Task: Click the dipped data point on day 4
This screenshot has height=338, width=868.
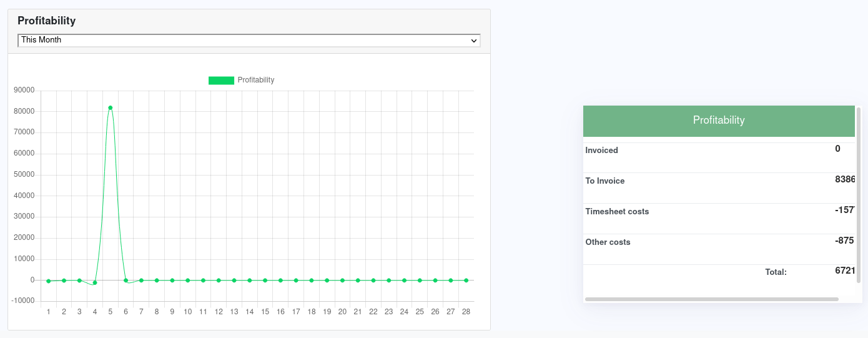Action: pos(95,283)
